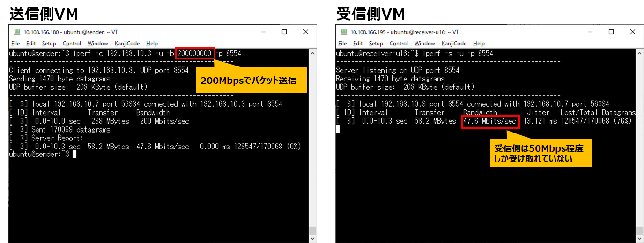Click scrollbar thumb in sender window
644x243 pixels.
[x=312, y=230]
